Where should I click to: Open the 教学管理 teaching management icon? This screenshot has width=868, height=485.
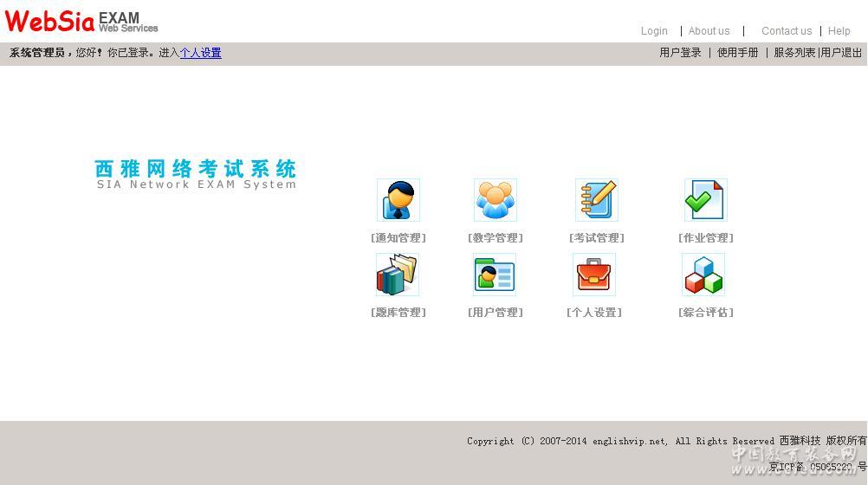coord(496,200)
